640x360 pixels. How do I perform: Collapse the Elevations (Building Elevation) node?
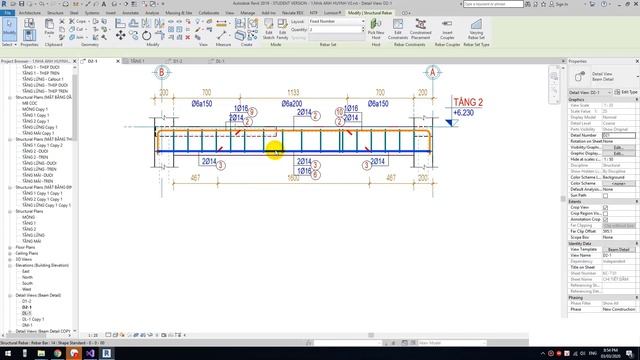(10, 265)
